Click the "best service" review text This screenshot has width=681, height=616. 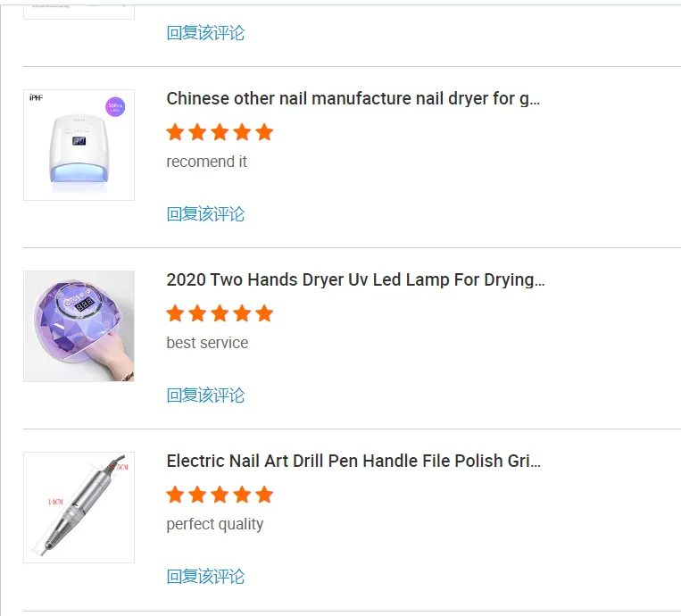tap(207, 343)
